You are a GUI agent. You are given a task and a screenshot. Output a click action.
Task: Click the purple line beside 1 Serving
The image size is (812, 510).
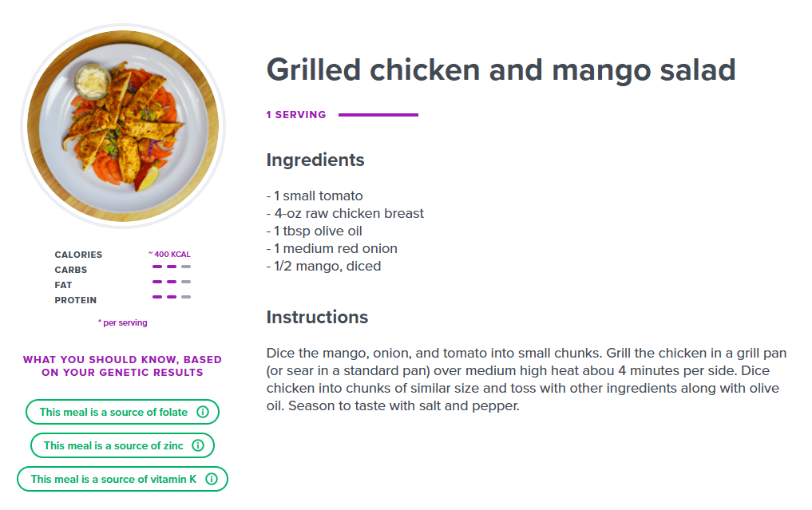[x=378, y=115]
